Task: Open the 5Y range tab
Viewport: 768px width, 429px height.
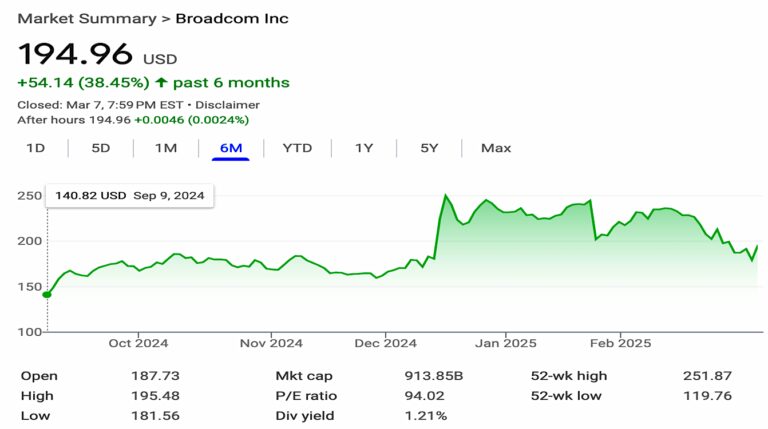Action: click(x=429, y=148)
